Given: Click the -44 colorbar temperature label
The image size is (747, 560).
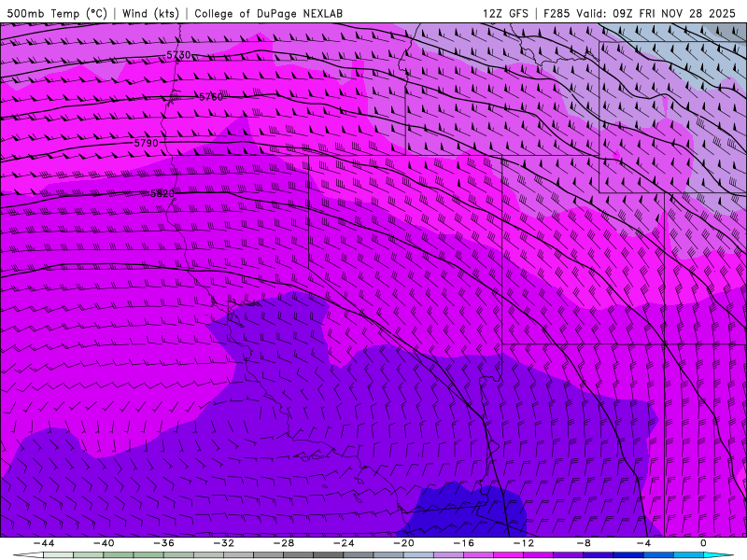Looking at the screenshot, I should click(x=44, y=543).
